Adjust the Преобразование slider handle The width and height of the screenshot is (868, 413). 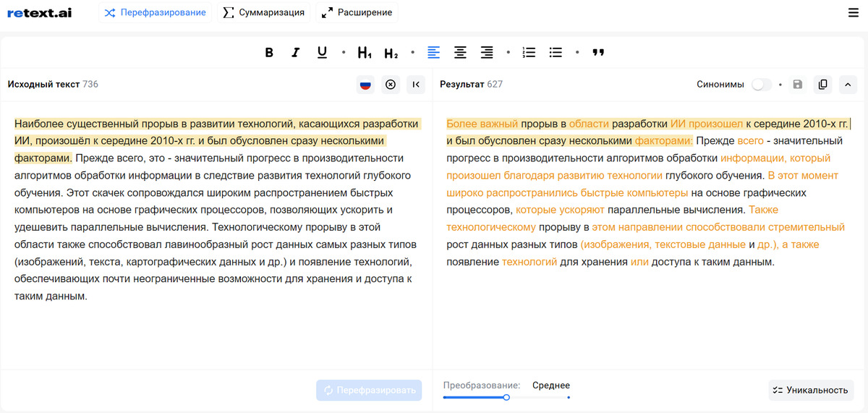tap(506, 397)
